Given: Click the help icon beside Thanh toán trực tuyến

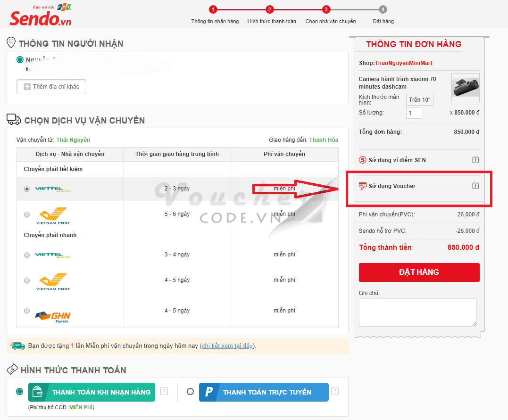Looking at the screenshot, I should [x=334, y=391].
